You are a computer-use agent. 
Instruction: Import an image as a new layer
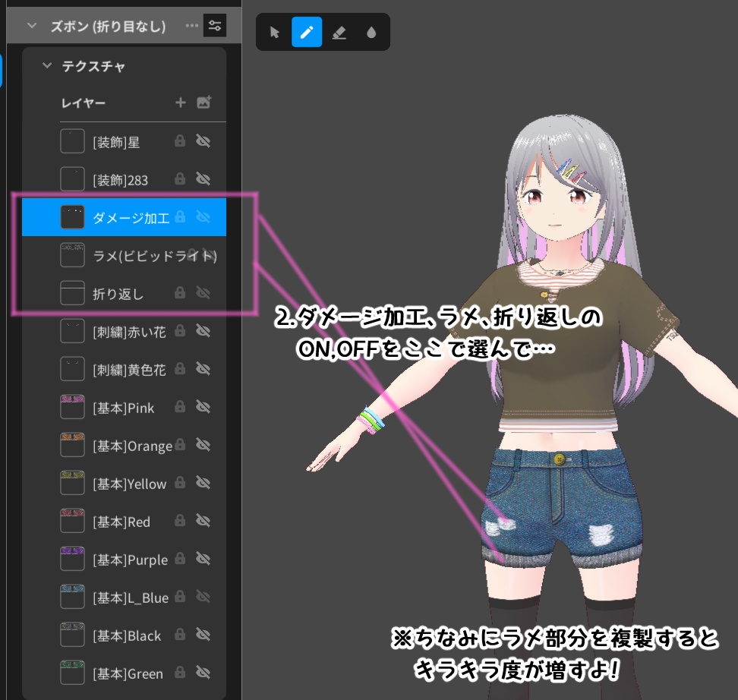point(203,102)
